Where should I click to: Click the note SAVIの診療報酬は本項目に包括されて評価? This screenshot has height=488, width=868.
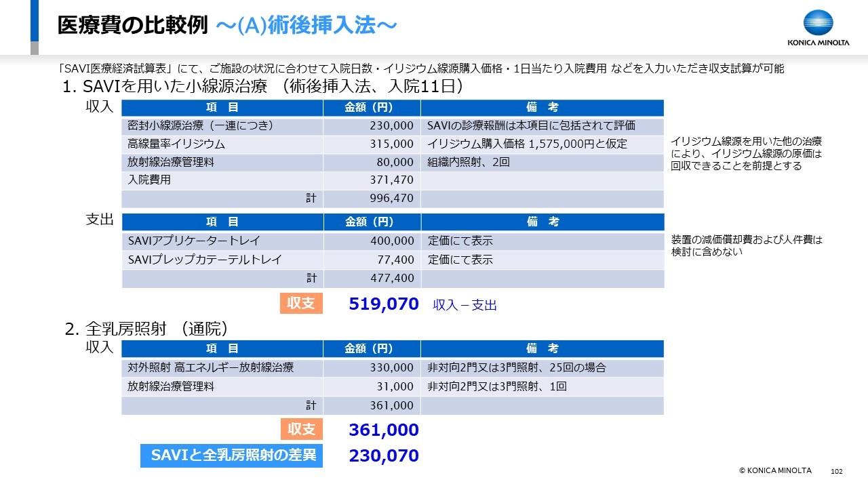(532, 126)
